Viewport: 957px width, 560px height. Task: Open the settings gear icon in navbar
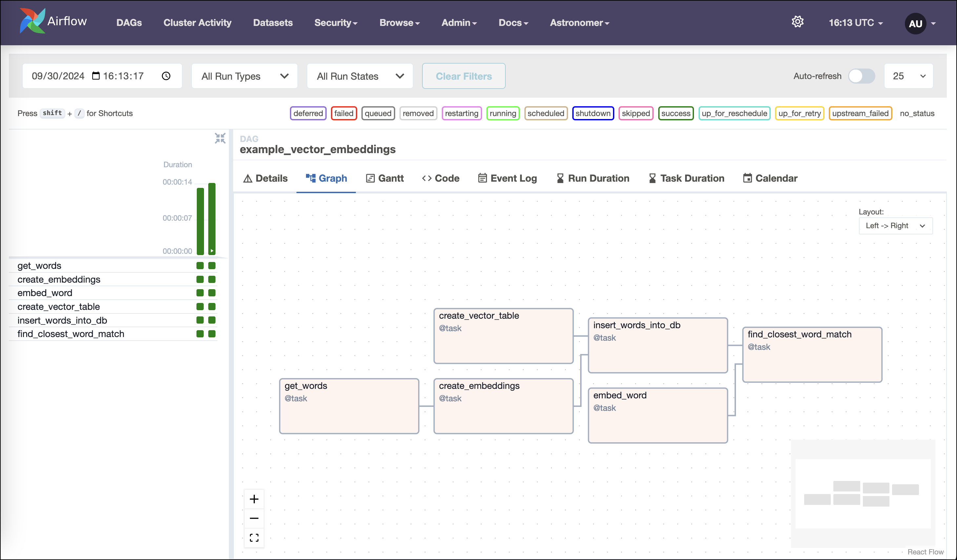pyautogui.click(x=798, y=22)
